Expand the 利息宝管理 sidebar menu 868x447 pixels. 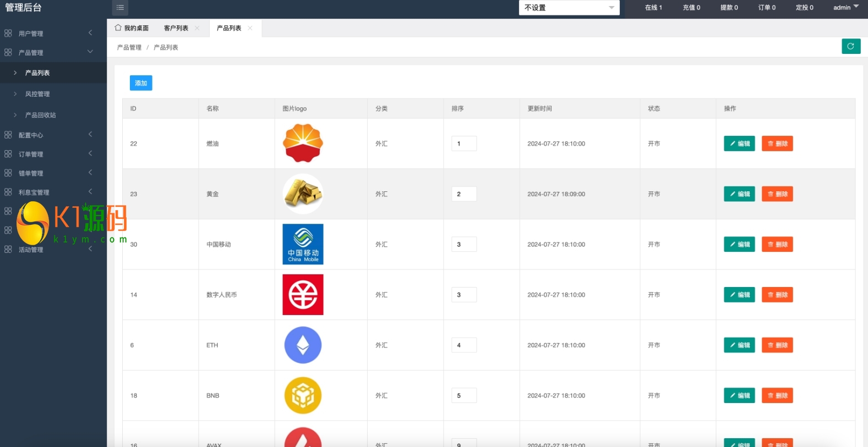coord(53,192)
